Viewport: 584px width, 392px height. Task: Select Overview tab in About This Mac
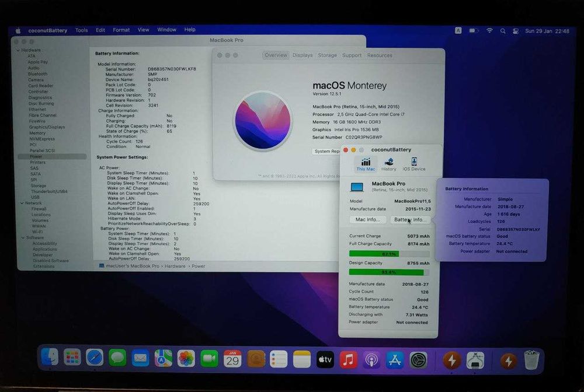click(276, 55)
